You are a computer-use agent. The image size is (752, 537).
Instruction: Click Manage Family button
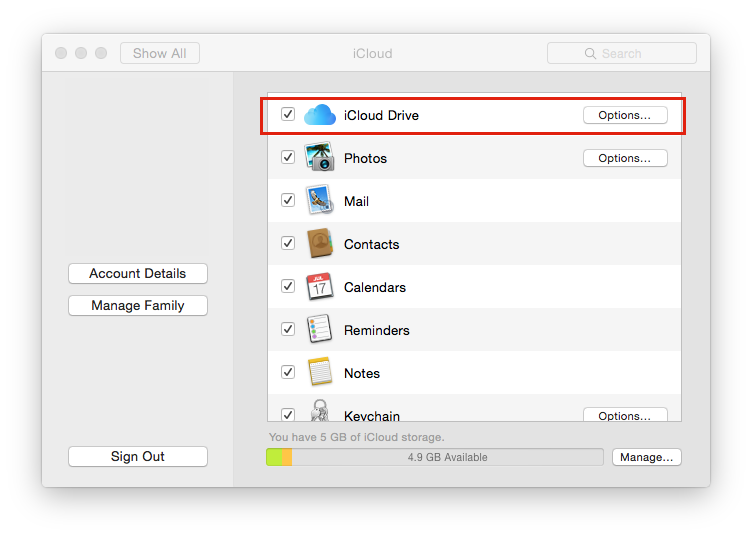click(x=138, y=305)
